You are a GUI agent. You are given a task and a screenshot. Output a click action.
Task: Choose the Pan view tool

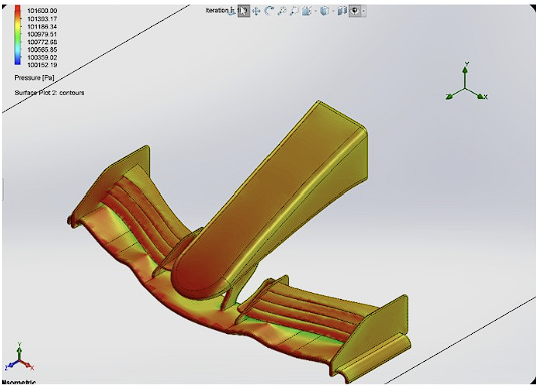coord(256,11)
